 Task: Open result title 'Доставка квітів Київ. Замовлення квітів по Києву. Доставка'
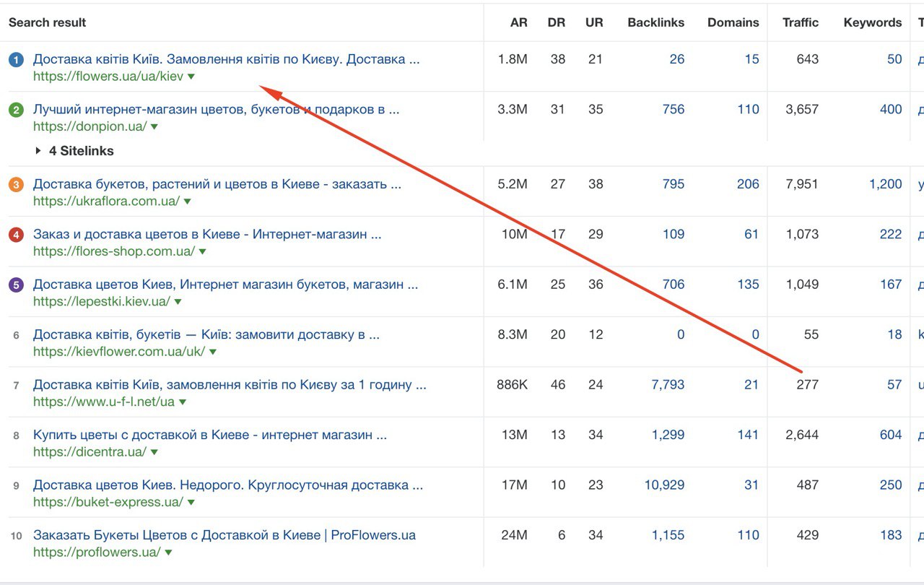click(226, 59)
